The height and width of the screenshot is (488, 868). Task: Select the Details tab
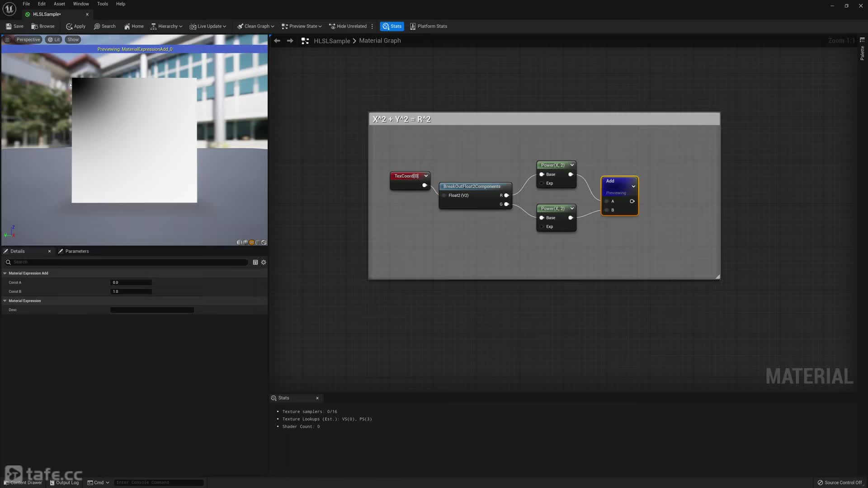pyautogui.click(x=18, y=251)
